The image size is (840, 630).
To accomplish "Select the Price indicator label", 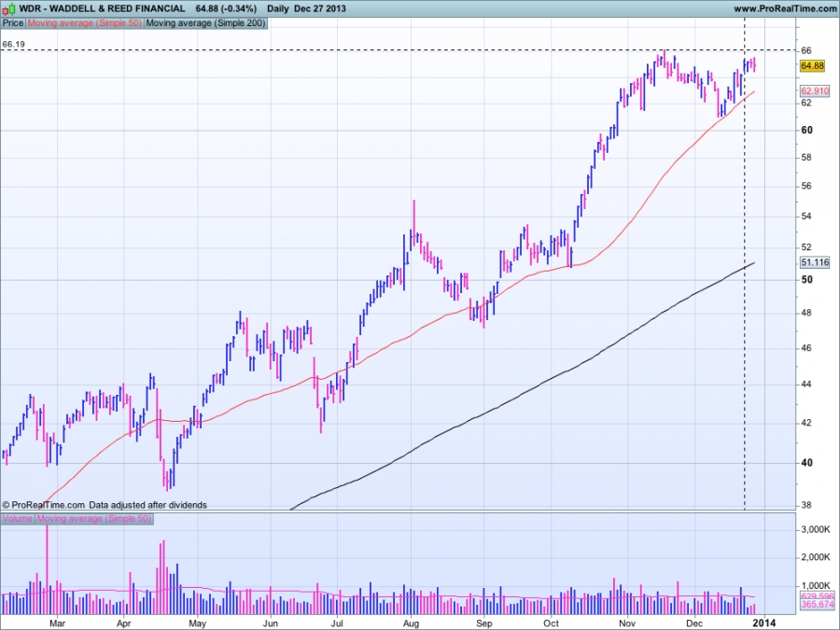I will (x=13, y=23).
